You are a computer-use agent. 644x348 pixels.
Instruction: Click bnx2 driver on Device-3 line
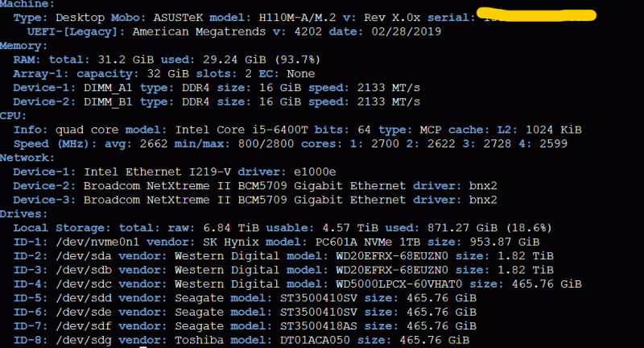tap(483, 200)
